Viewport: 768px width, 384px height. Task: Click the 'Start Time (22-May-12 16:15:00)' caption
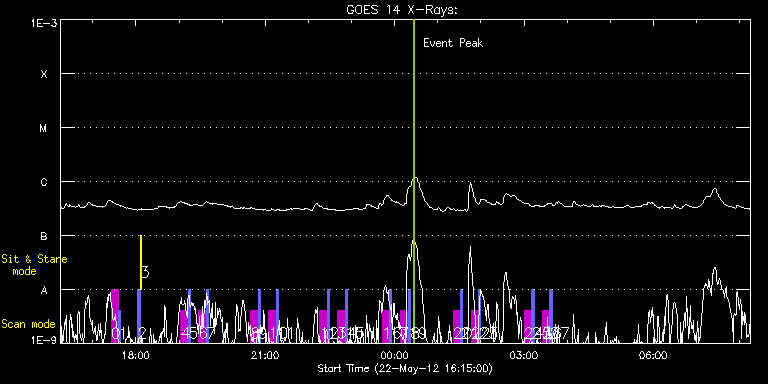tap(405, 368)
